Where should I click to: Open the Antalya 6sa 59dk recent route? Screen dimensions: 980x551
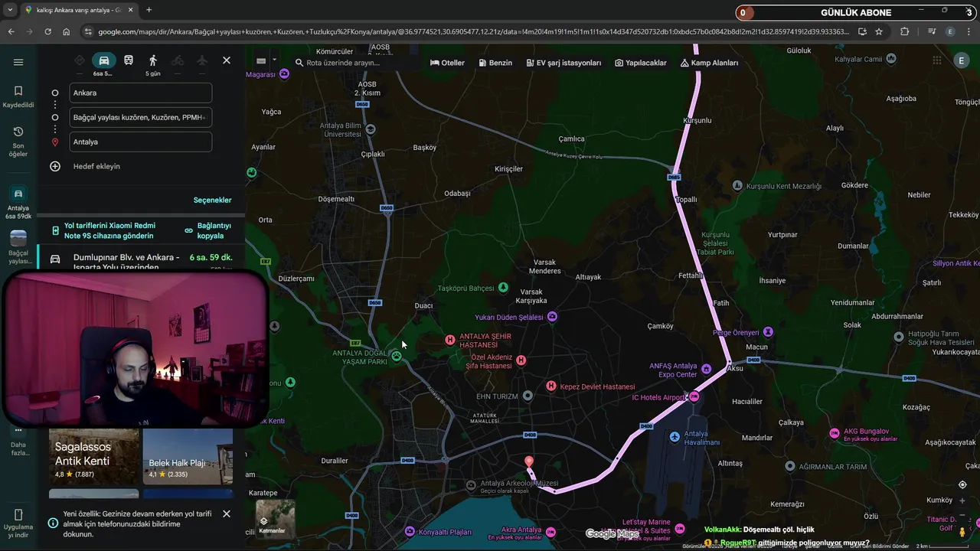click(18, 203)
